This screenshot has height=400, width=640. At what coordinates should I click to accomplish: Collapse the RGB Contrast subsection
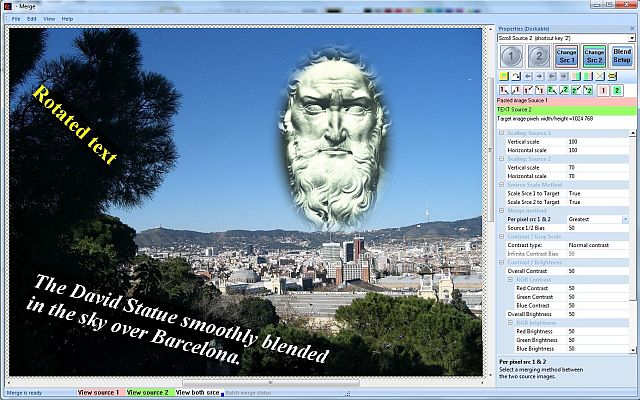(x=510, y=280)
